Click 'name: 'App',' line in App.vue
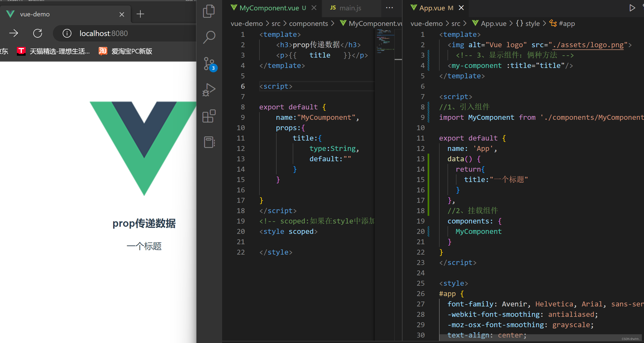Viewport: 644px width, 343px height. [x=472, y=148]
